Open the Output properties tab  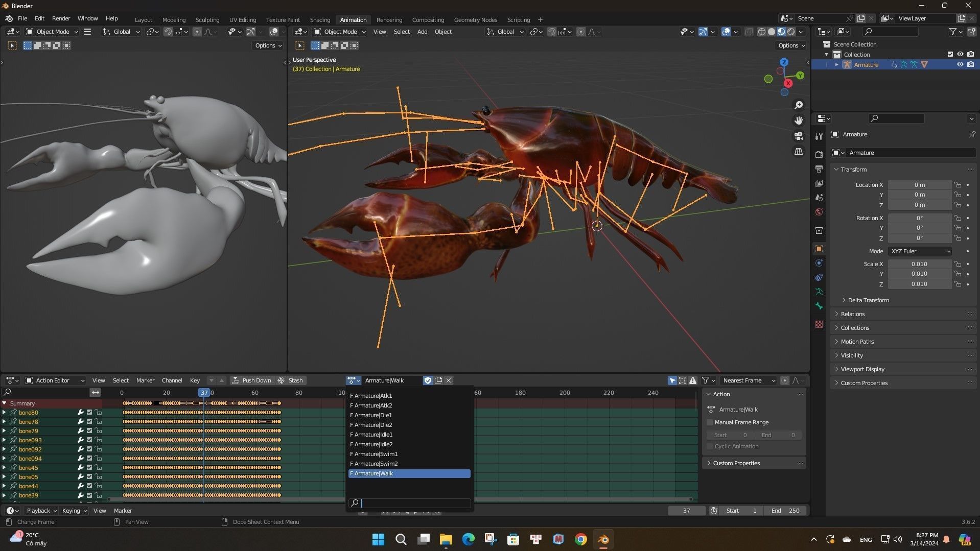[819, 169]
